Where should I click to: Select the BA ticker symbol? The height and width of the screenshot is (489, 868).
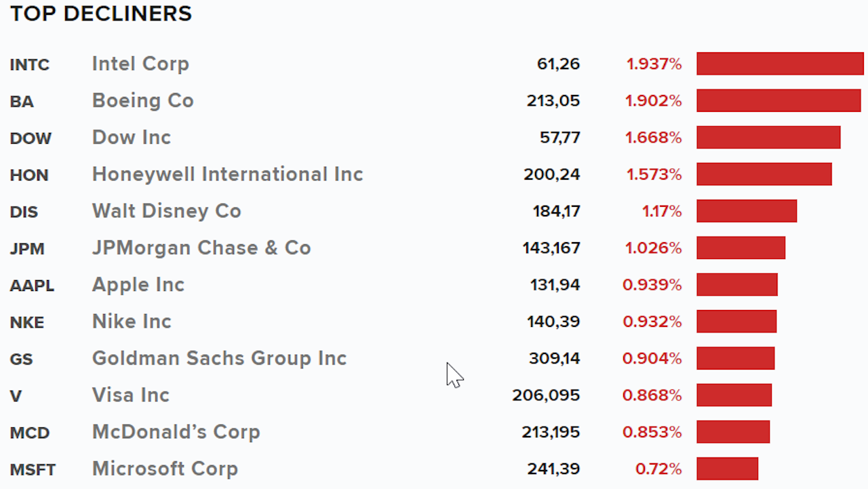22,102
